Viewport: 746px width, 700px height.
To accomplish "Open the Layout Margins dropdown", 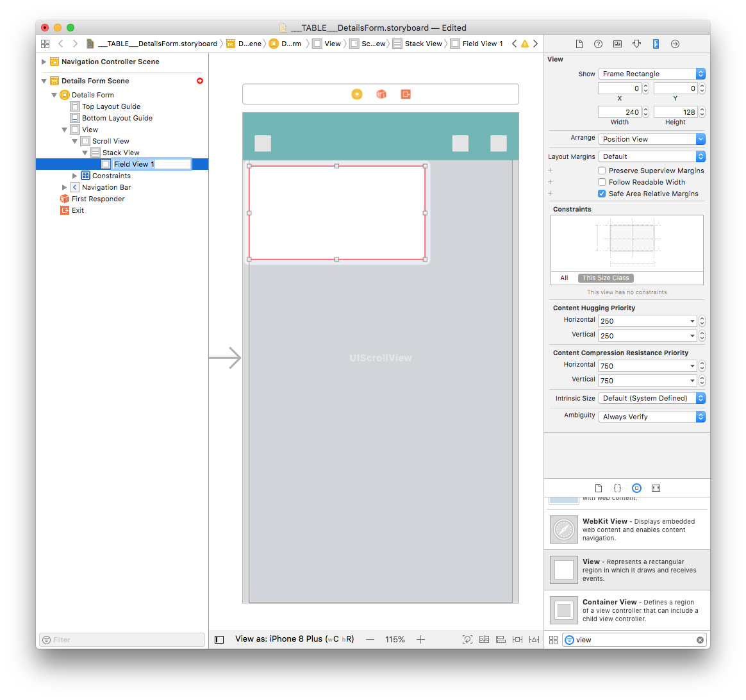I will click(x=651, y=156).
